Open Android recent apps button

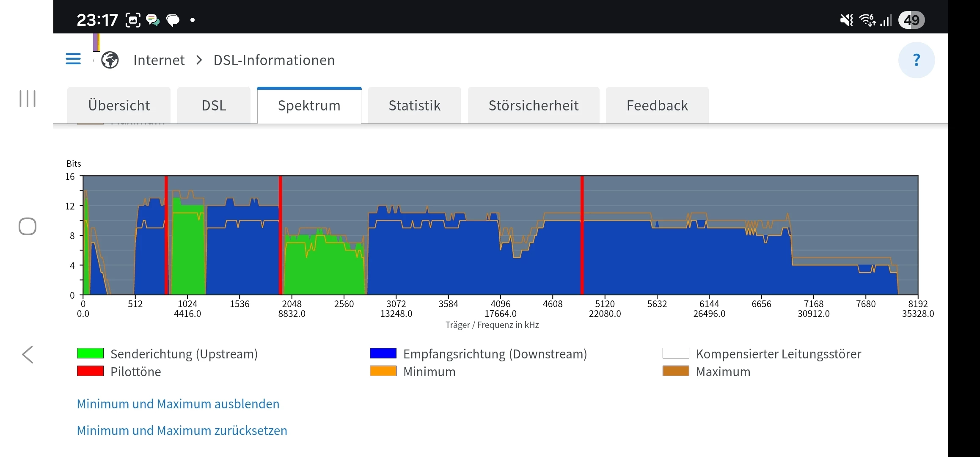tap(28, 99)
